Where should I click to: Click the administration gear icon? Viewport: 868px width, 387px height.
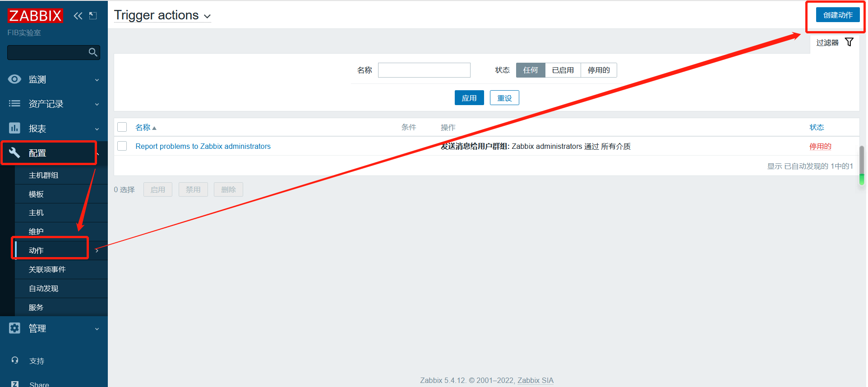pyautogui.click(x=14, y=328)
